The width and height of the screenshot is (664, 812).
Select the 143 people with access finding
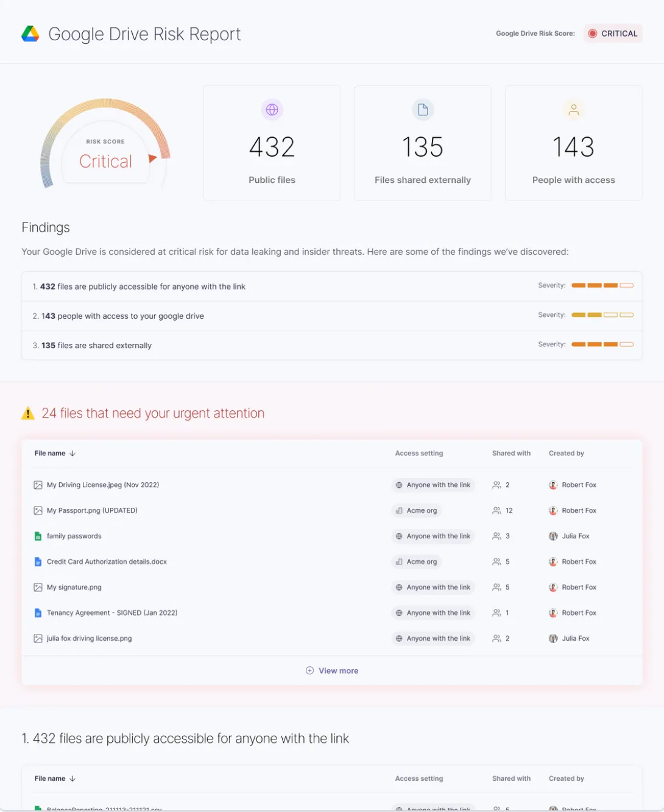point(332,316)
